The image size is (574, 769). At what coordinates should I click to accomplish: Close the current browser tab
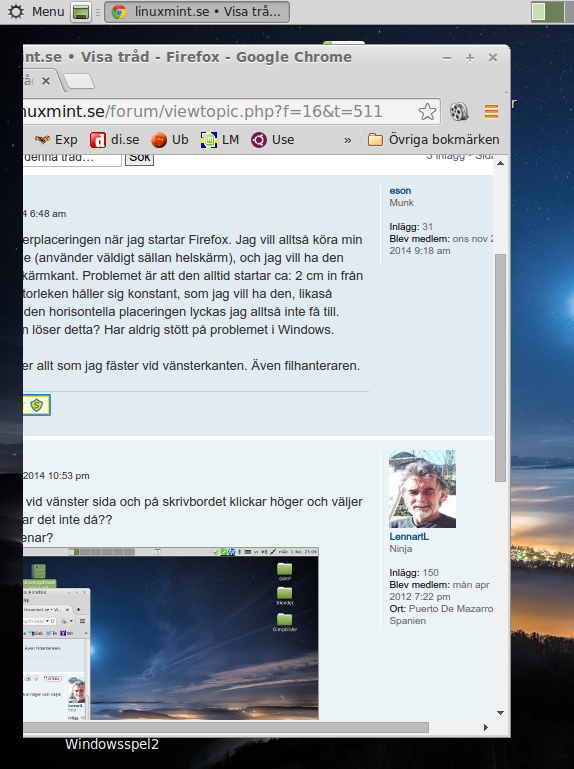point(46,81)
